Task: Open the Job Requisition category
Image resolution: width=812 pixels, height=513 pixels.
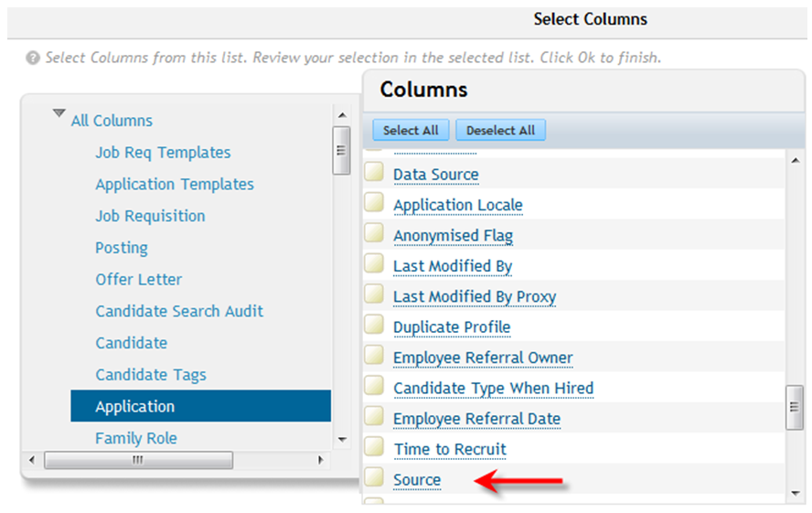Action: coord(150,216)
